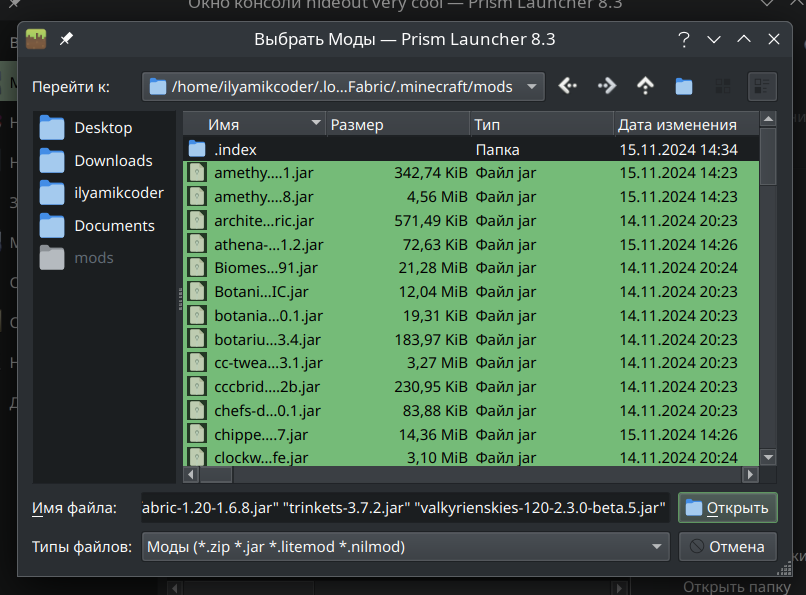Navigate up to the parent directory
806x595 pixels.
(645, 87)
